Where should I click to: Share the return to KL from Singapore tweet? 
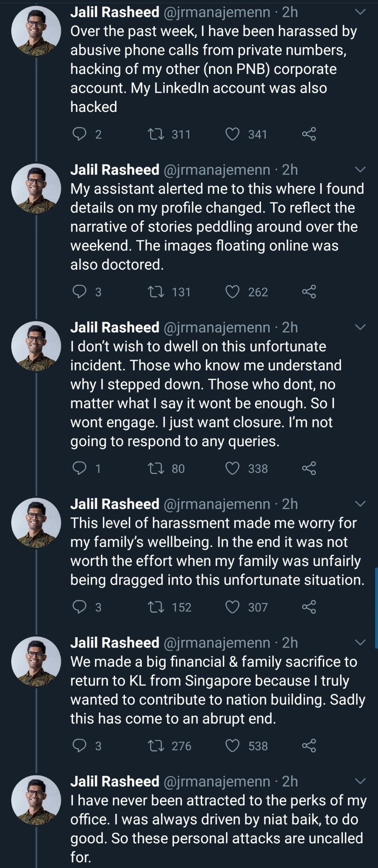[x=309, y=746]
